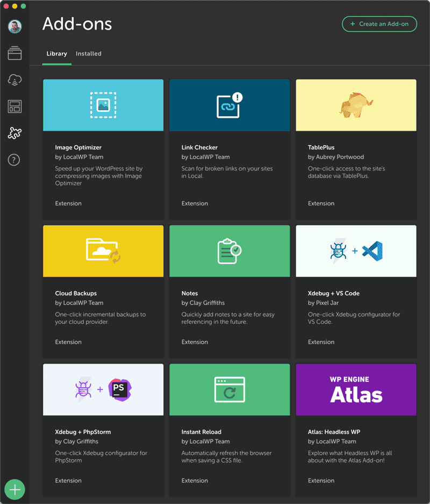
Task: Open the Help question mark icon
Action: point(14,160)
